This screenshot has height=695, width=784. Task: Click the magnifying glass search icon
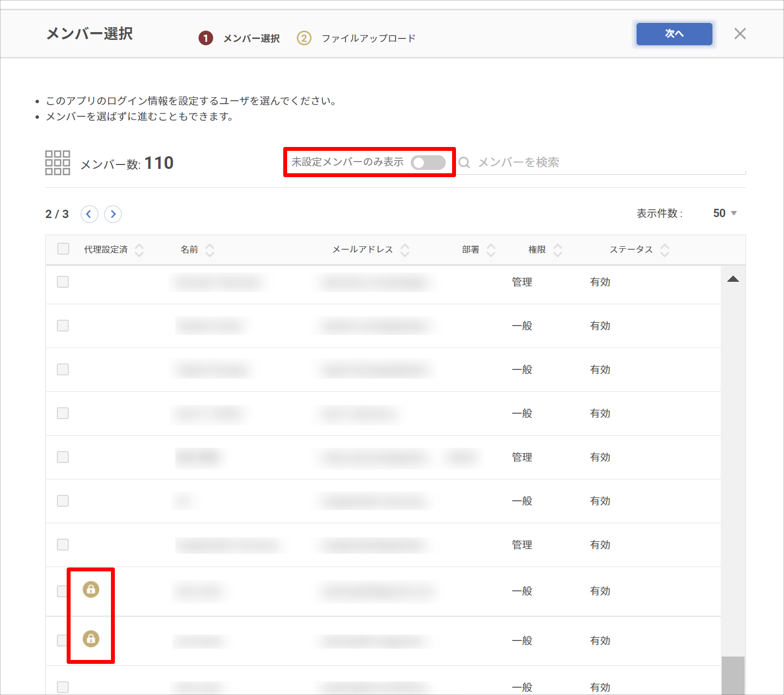point(464,163)
